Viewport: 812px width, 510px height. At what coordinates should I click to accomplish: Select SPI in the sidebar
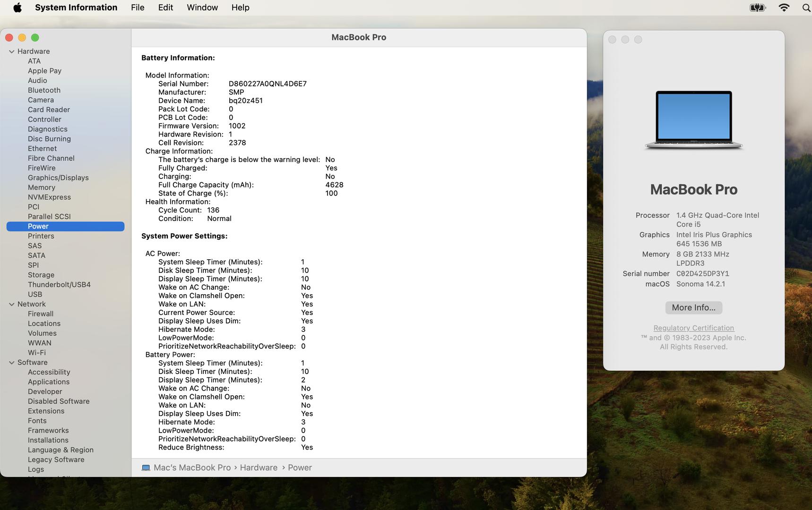pos(33,265)
